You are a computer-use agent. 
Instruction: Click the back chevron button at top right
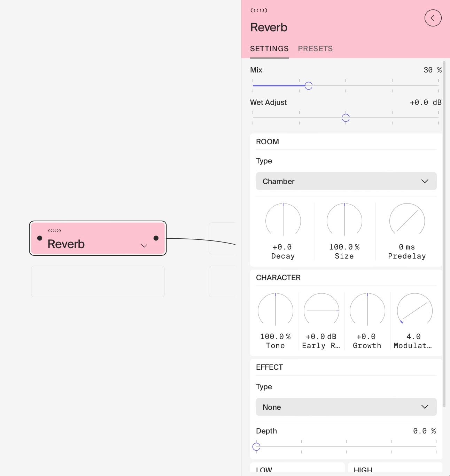[x=433, y=18]
